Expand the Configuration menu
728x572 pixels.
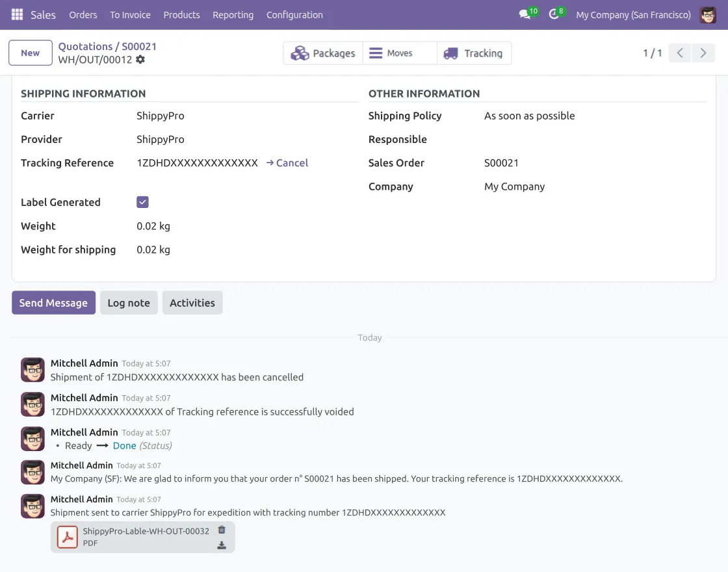tap(294, 15)
